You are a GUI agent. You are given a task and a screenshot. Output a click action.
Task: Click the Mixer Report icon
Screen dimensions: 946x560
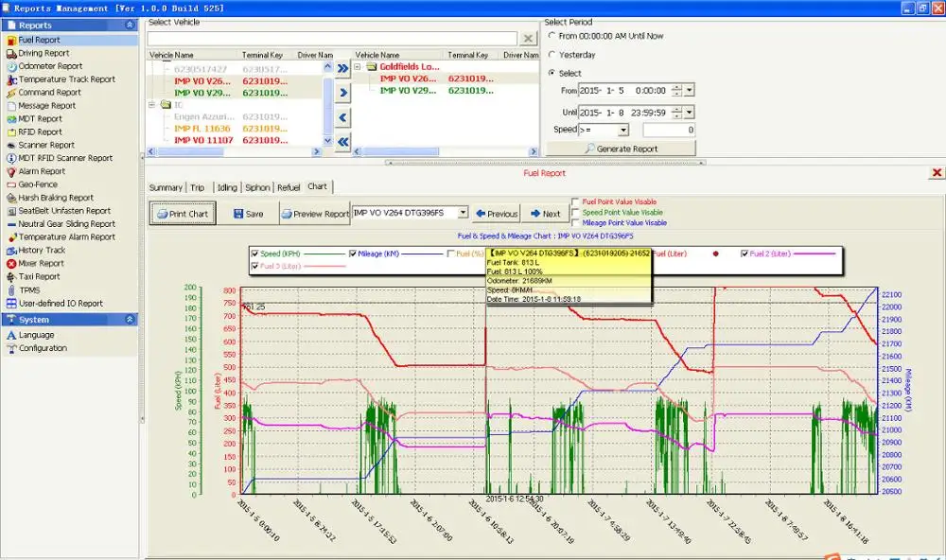click(11, 263)
